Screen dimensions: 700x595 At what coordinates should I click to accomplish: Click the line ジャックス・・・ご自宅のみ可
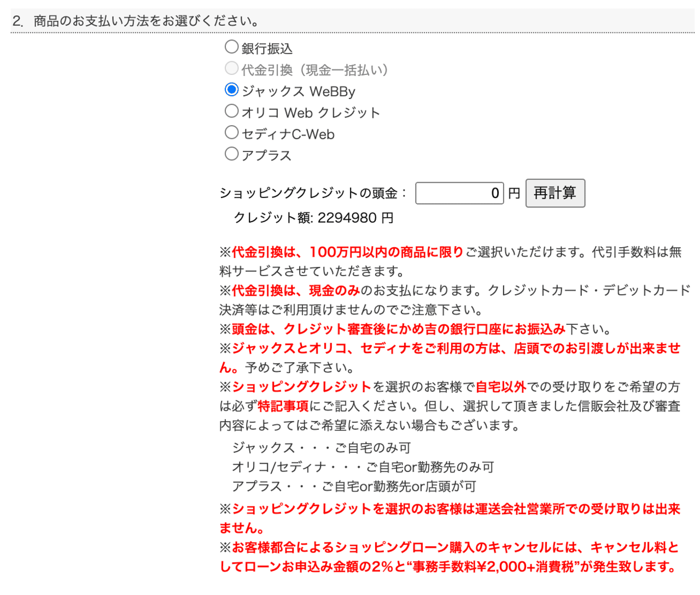click(x=321, y=448)
